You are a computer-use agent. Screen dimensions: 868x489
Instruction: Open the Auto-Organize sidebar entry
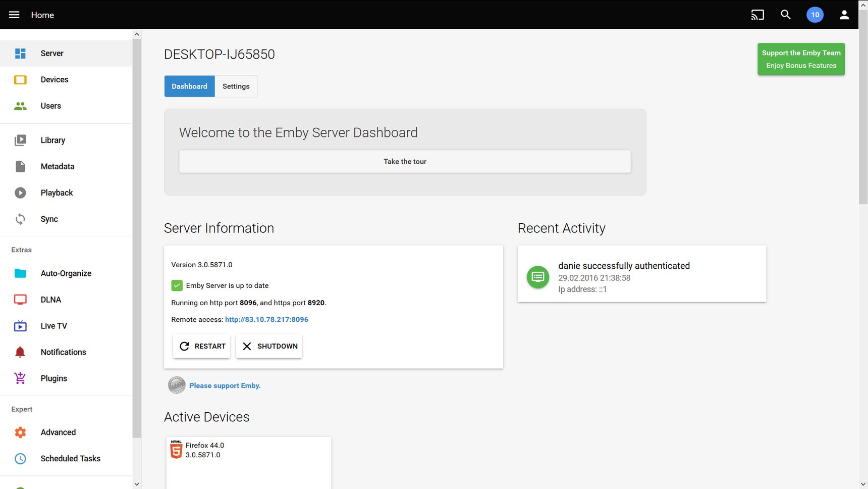[66, 273]
